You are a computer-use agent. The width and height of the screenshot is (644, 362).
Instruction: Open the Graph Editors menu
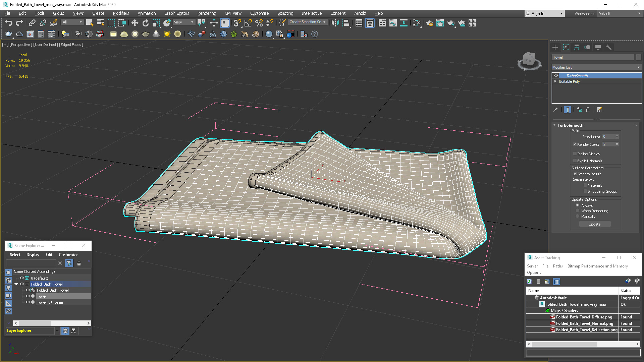click(176, 13)
